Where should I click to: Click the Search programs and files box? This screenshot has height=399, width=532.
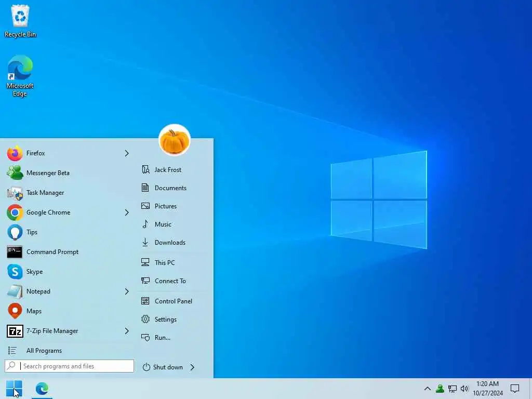69,366
